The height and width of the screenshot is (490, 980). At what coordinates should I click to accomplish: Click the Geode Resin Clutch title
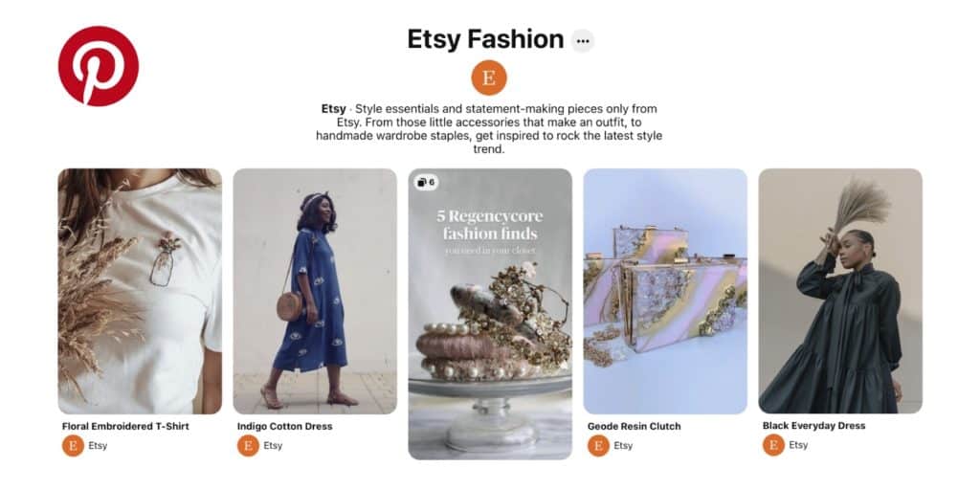click(x=635, y=426)
